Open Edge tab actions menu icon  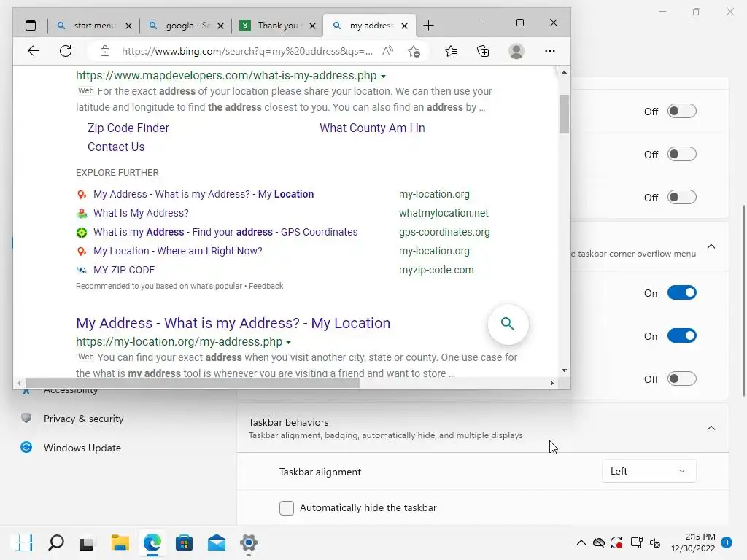click(x=31, y=26)
